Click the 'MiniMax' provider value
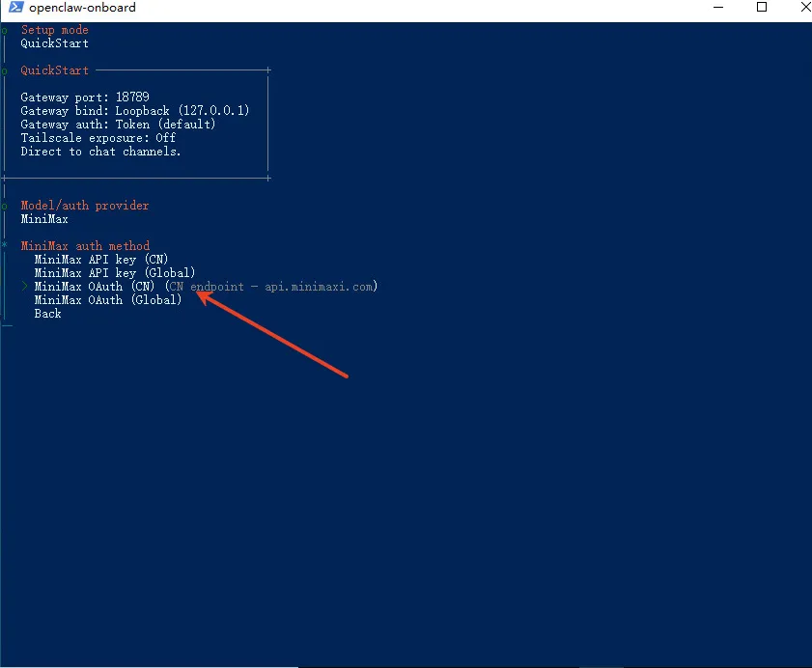 pos(44,219)
